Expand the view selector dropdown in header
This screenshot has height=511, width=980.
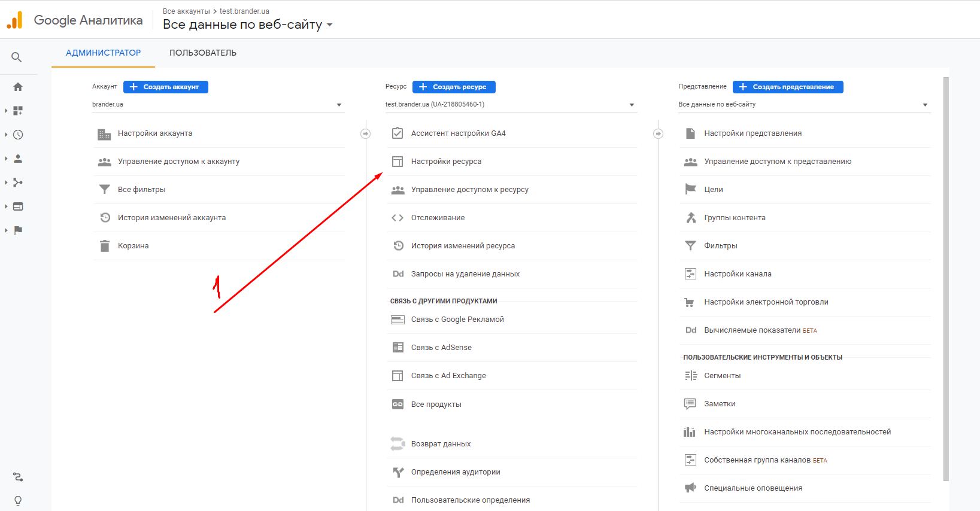(x=329, y=25)
